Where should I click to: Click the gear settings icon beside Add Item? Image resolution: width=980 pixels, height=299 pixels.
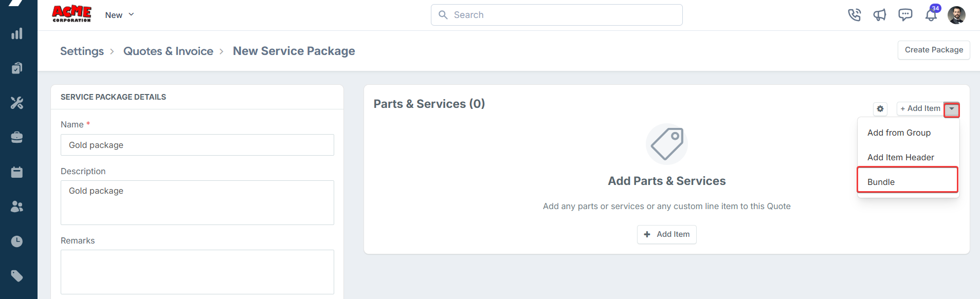880,109
